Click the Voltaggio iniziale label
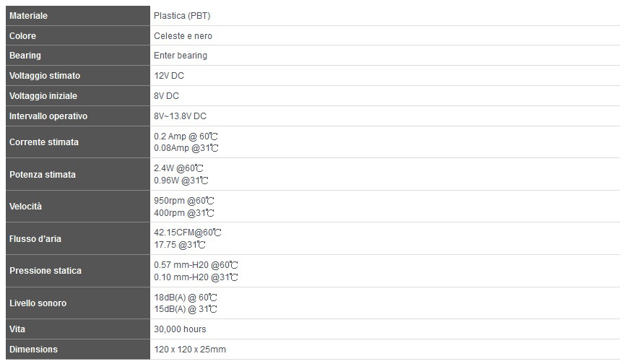 pyautogui.click(x=43, y=96)
